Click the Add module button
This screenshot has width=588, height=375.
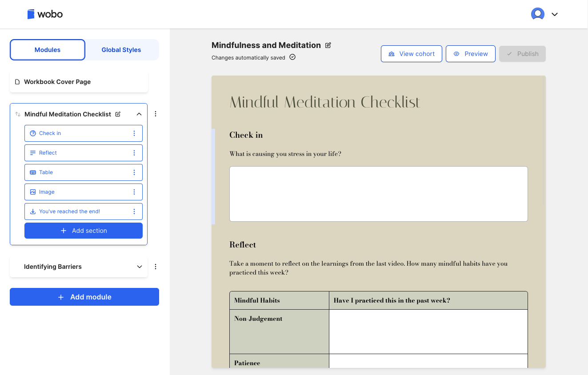coord(84,297)
